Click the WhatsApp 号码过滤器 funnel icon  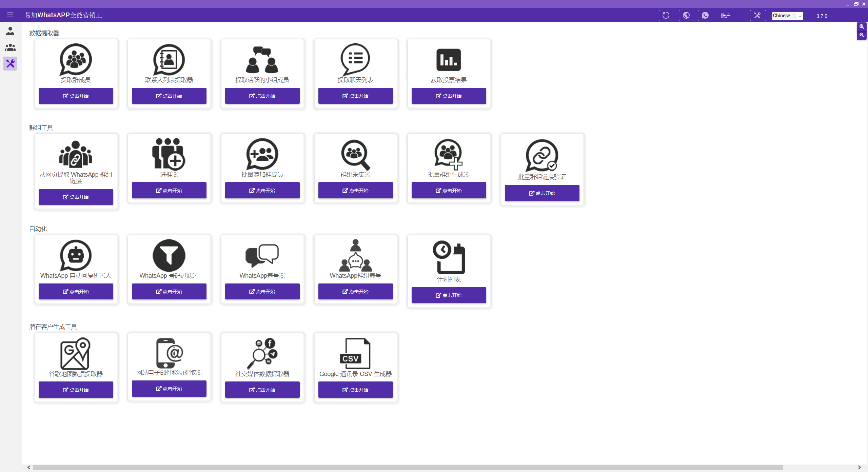coord(169,255)
